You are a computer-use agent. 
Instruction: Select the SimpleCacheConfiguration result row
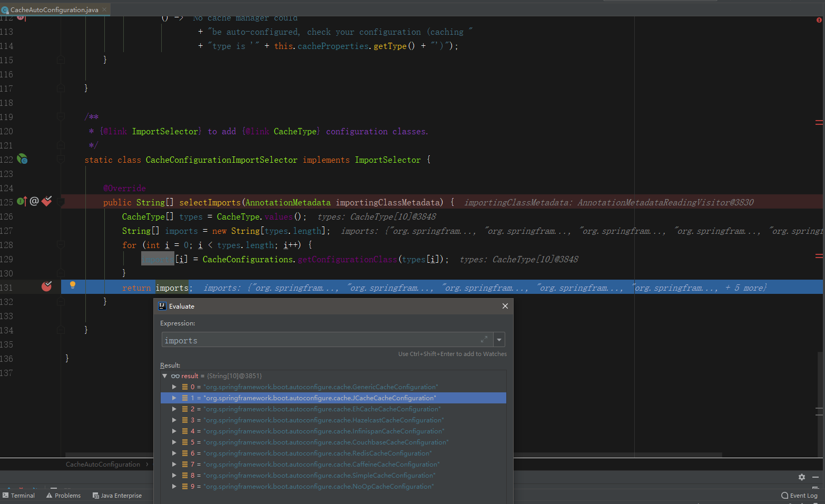(x=333, y=476)
